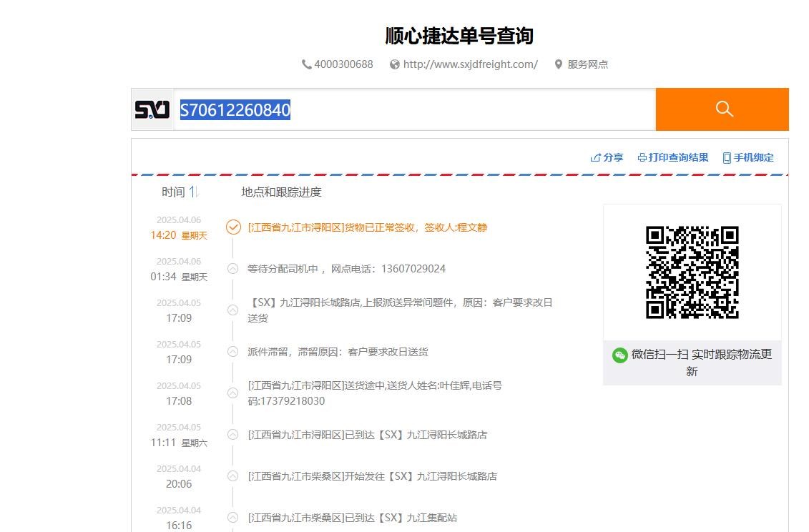The height and width of the screenshot is (532, 809).
Task: Click status icon beside 已到达九江浔阳长城路店 entry
Action: coord(233,435)
